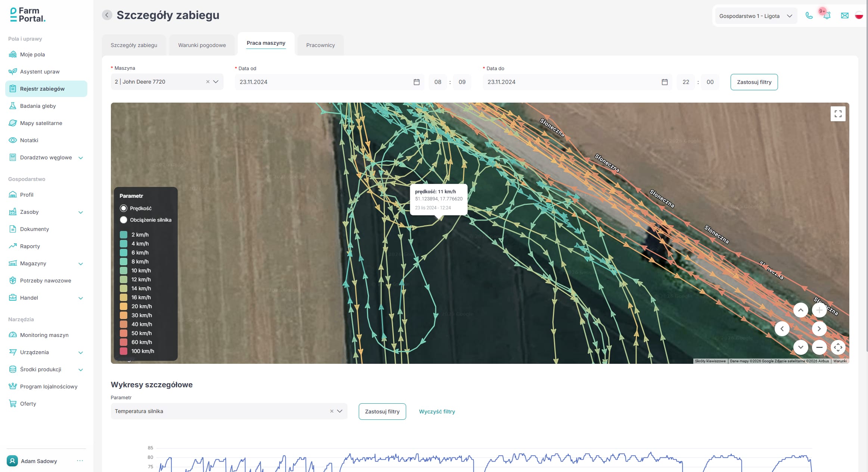
Task: Click the phone contact icon
Action: pos(809,16)
